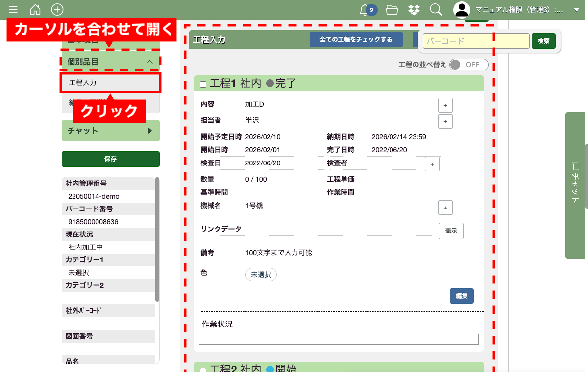Viewport: 588px width, 372px height.
Task: Click the circled plus add icon
Action: [57, 9]
